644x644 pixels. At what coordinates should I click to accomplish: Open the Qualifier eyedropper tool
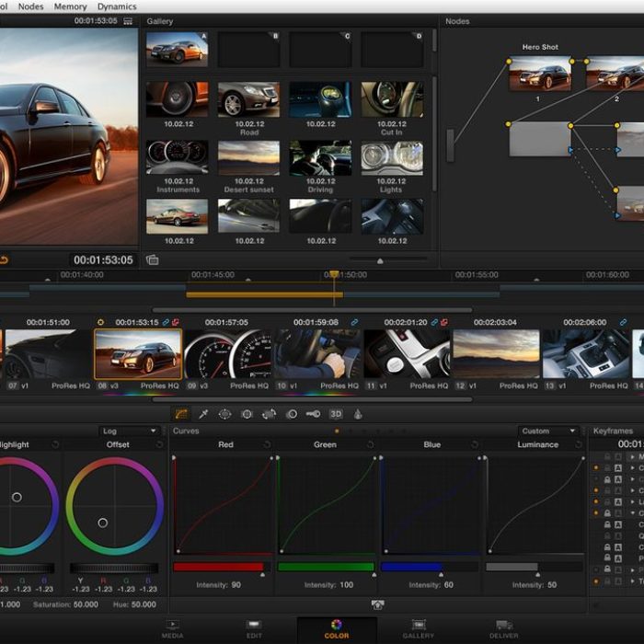(x=203, y=414)
